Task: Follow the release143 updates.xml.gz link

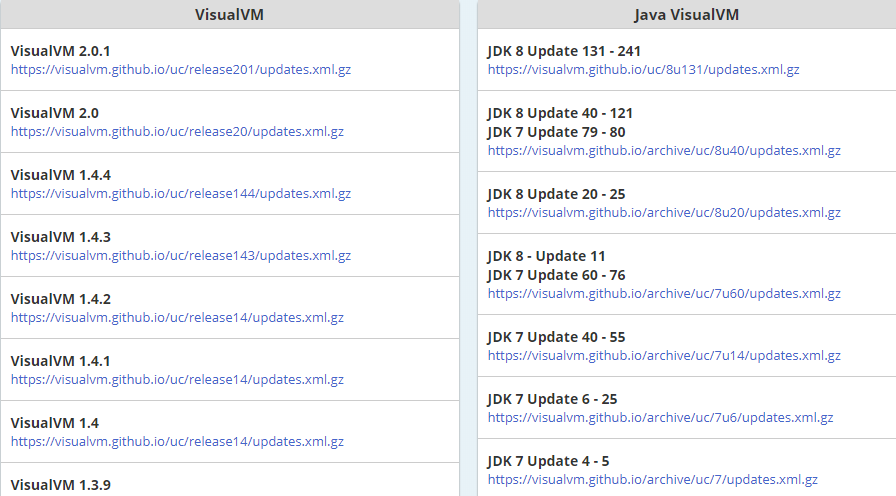Action: point(181,256)
